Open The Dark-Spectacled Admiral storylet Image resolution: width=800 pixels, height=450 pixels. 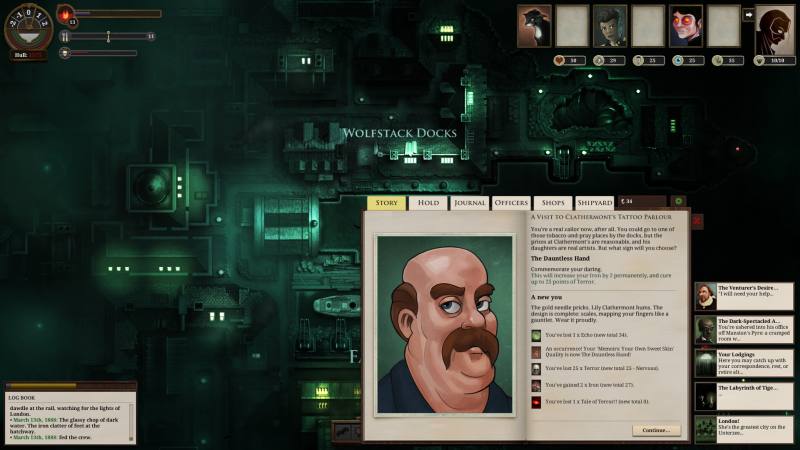(744, 330)
